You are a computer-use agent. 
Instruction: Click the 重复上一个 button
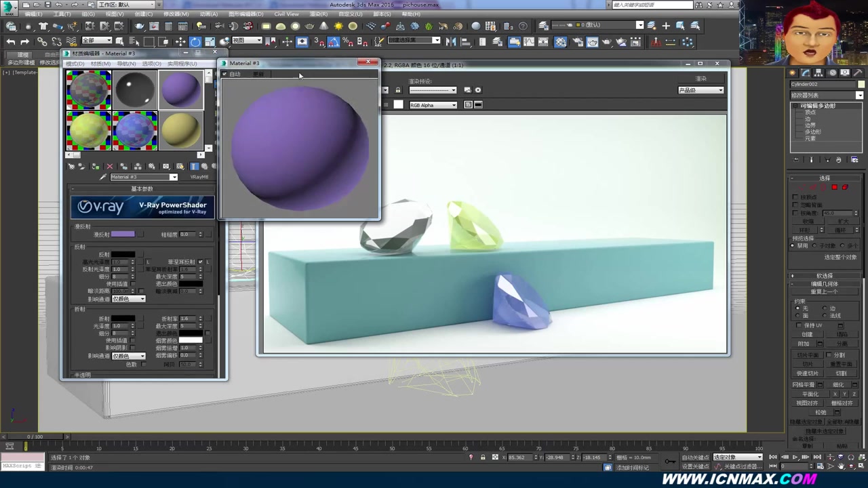[x=825, y=291]
